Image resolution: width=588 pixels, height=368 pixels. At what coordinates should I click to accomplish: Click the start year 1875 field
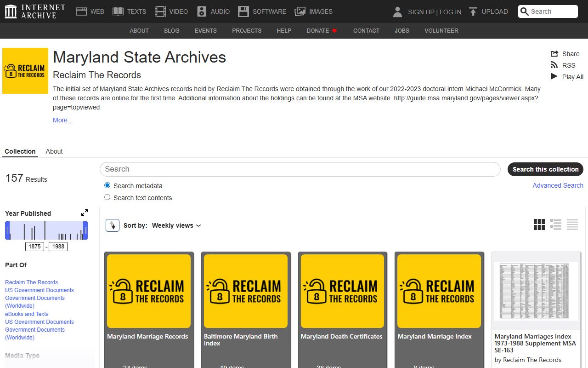coord(35,247)
